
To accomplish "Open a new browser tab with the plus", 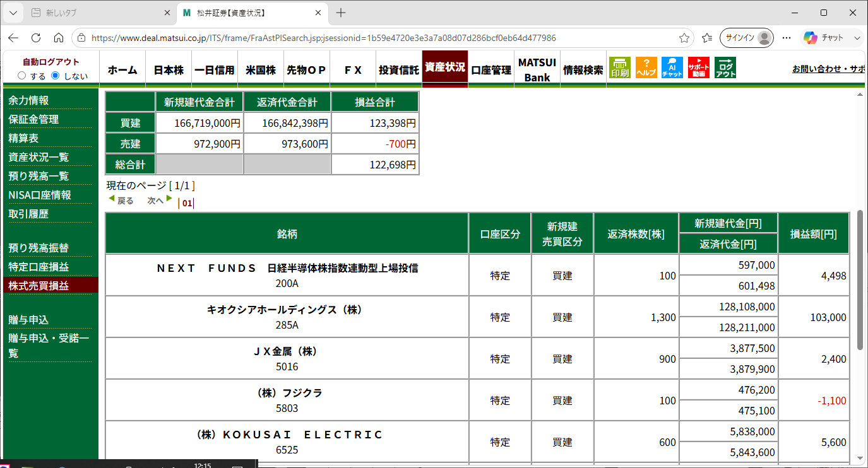I will [341, 13].
